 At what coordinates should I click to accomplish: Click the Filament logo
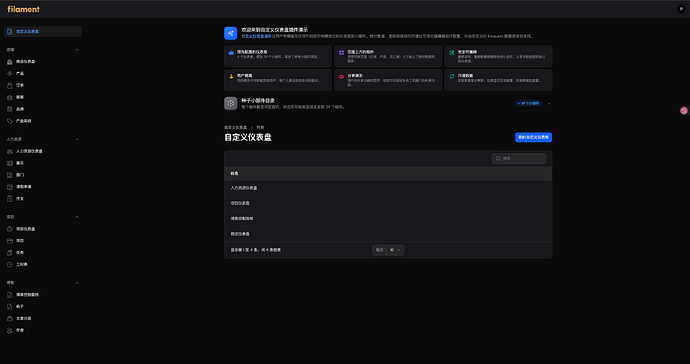click(23, 9)
